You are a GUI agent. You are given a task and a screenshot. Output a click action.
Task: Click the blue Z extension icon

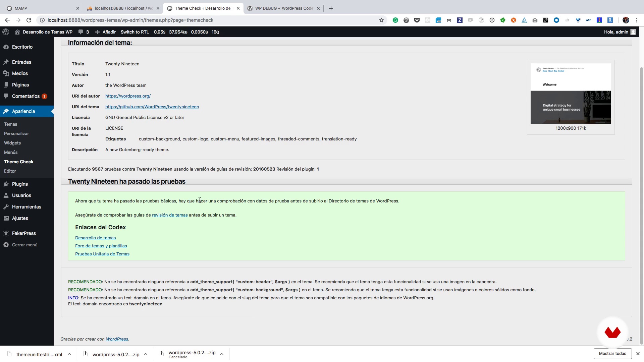click(x=460, y=20)
